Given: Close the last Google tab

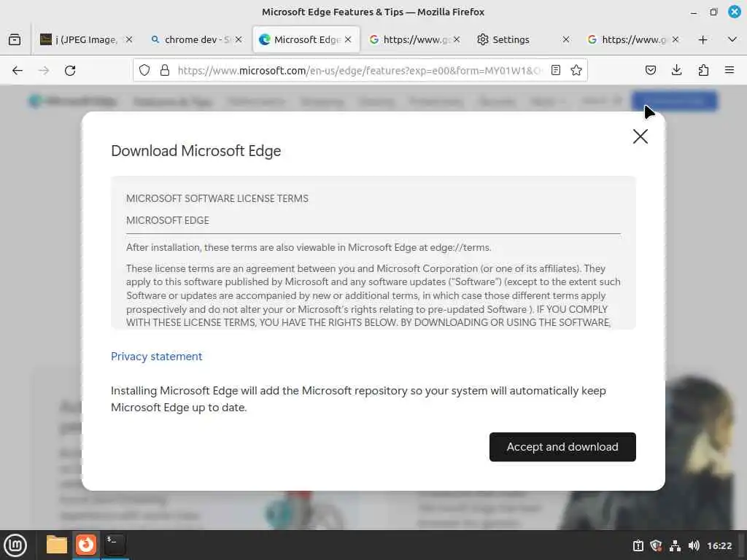Looking at the screenshot, I should [x=676, y=39].
